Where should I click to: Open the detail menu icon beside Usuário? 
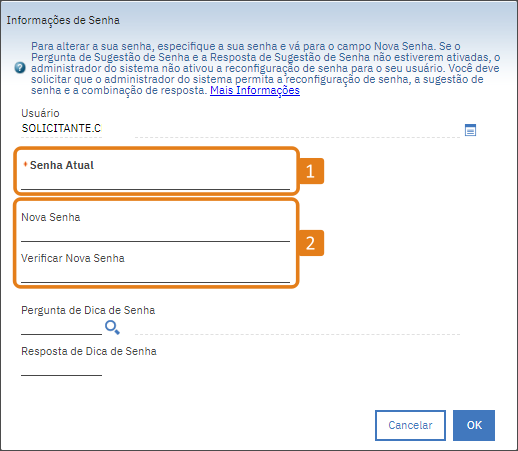point(470,130)
